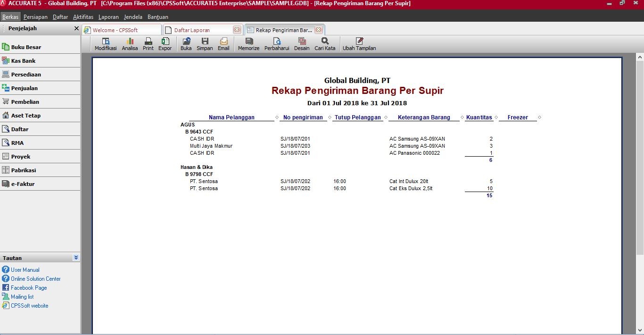Open the Analisa chart tool

coord(130,44)
